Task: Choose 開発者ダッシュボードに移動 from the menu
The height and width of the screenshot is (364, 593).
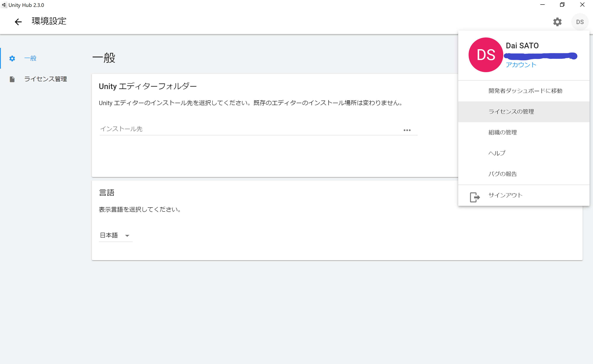Action: 525,91
